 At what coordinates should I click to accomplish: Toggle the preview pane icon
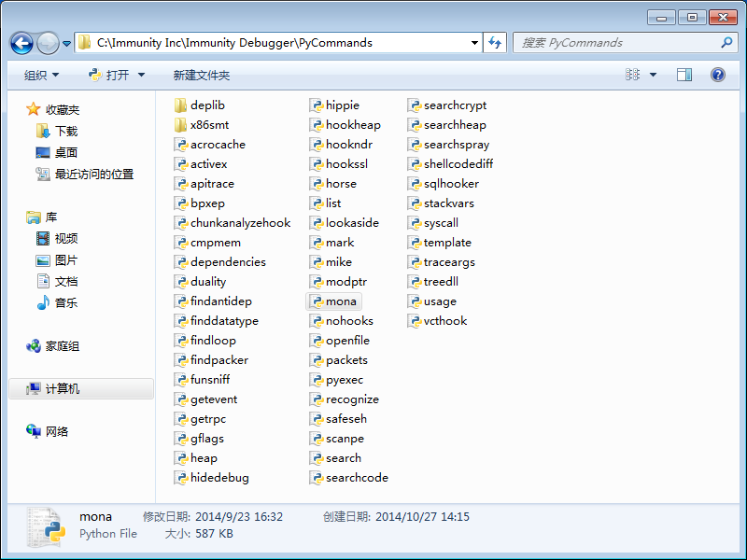684,75
